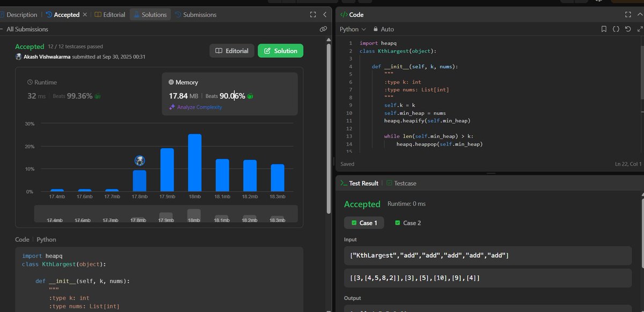This screenshot has width=644, height=312.
Task: Copy submission link via the chain icon
Action: click(x=323, y=28)
